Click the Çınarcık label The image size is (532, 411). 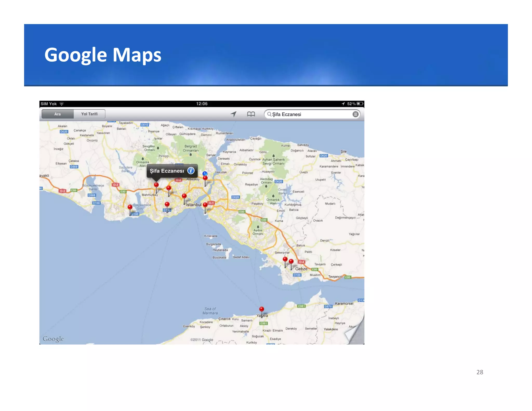tap(224, 319)
